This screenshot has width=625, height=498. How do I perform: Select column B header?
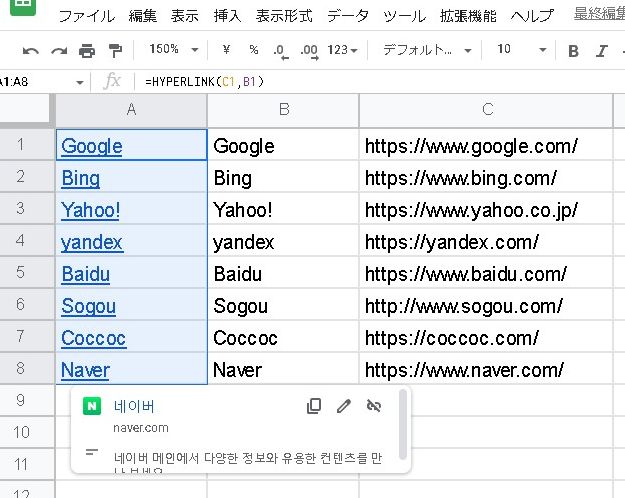[x=283, y=110]
